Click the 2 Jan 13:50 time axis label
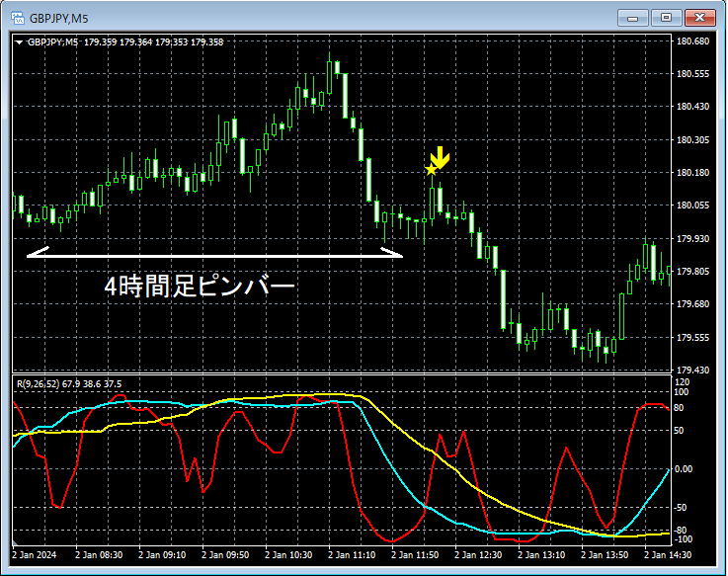 (605, 555)
